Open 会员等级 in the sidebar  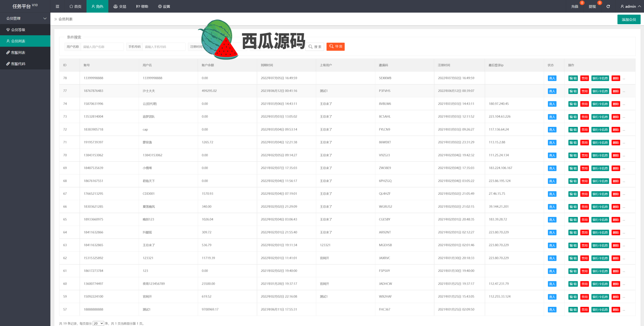tap(18, 30)
